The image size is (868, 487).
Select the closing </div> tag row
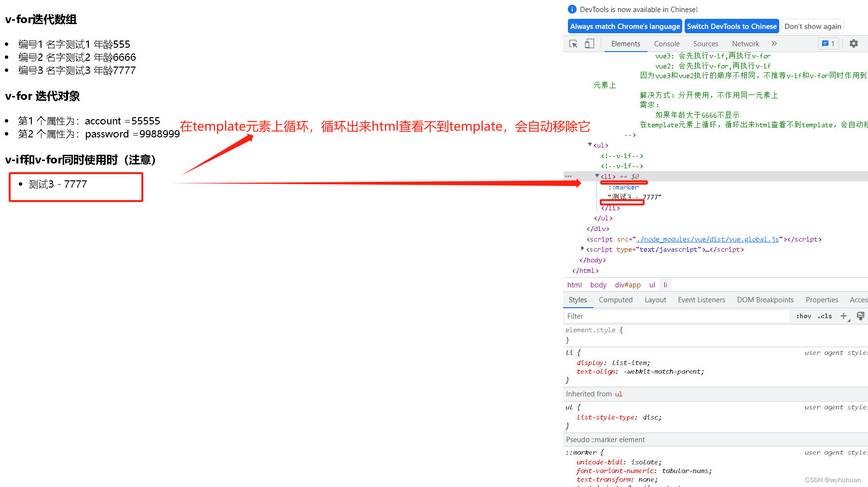(x=598, y=229)
